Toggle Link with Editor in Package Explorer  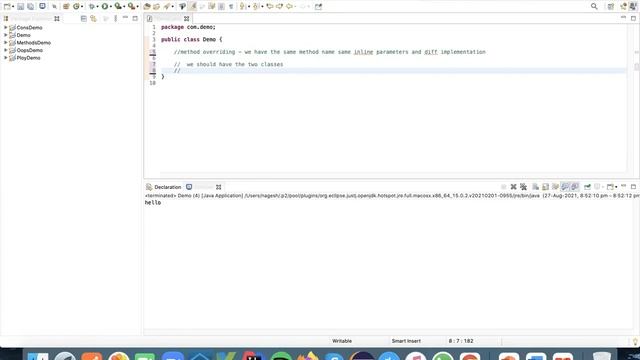click(x=93, y=18)
